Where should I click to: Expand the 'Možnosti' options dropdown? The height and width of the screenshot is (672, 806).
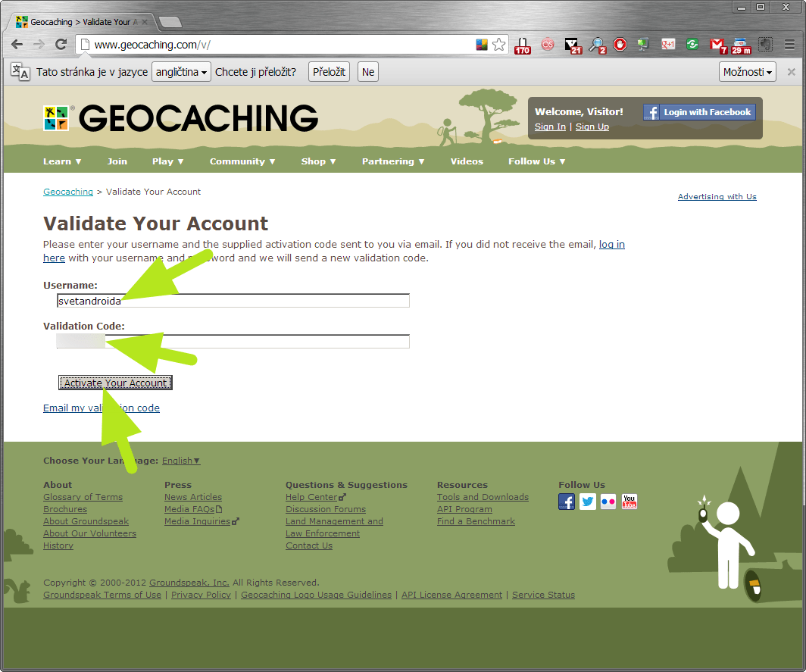point(748,72)
